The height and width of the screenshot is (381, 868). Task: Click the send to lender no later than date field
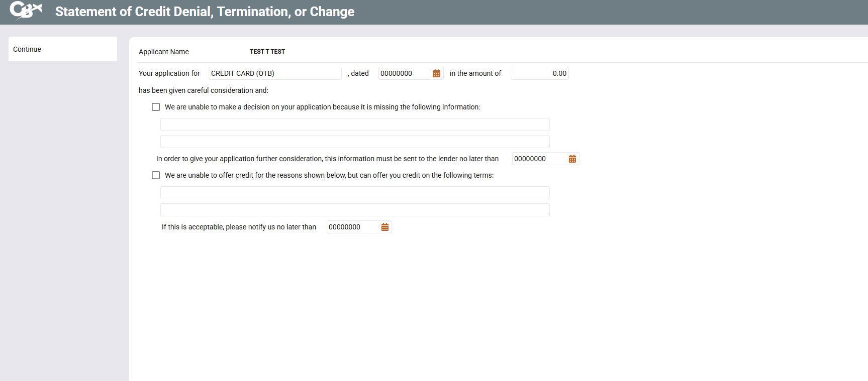538,159
